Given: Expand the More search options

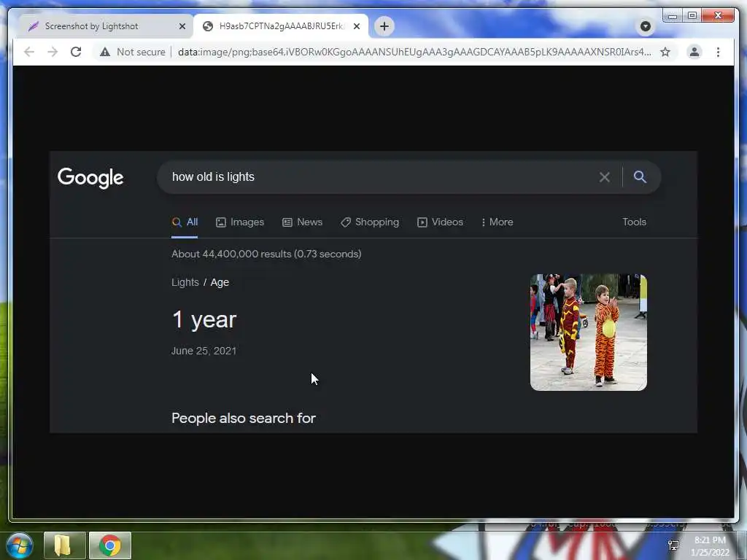Looking at the screenshot, I should pyautogui.click(x=498, y=222).
